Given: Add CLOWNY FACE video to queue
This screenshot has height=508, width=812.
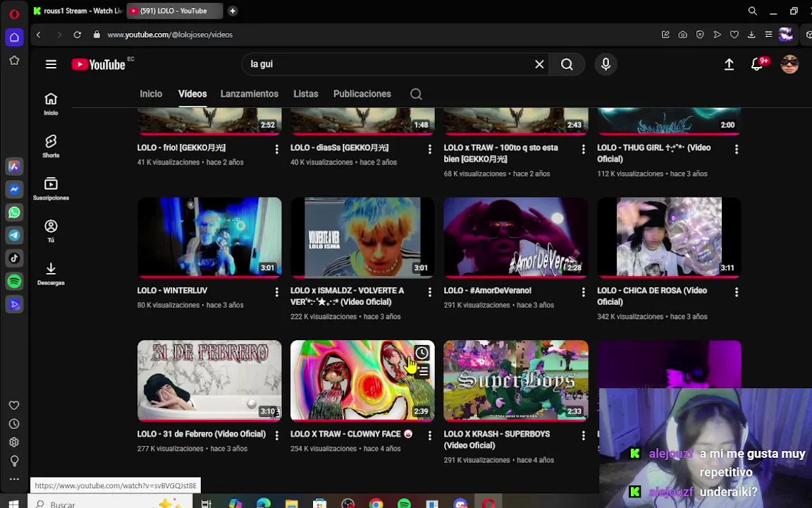Looking at the screenshot, I should tap(423, 371).
